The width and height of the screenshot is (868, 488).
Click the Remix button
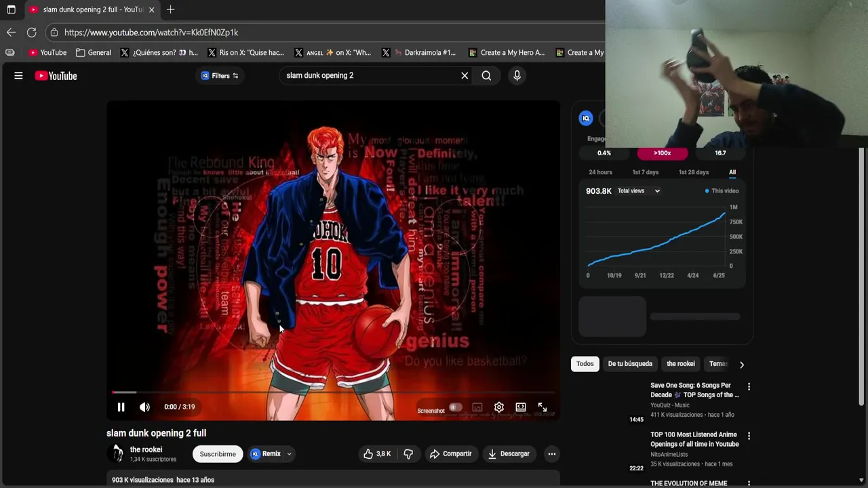pos(266,453)
